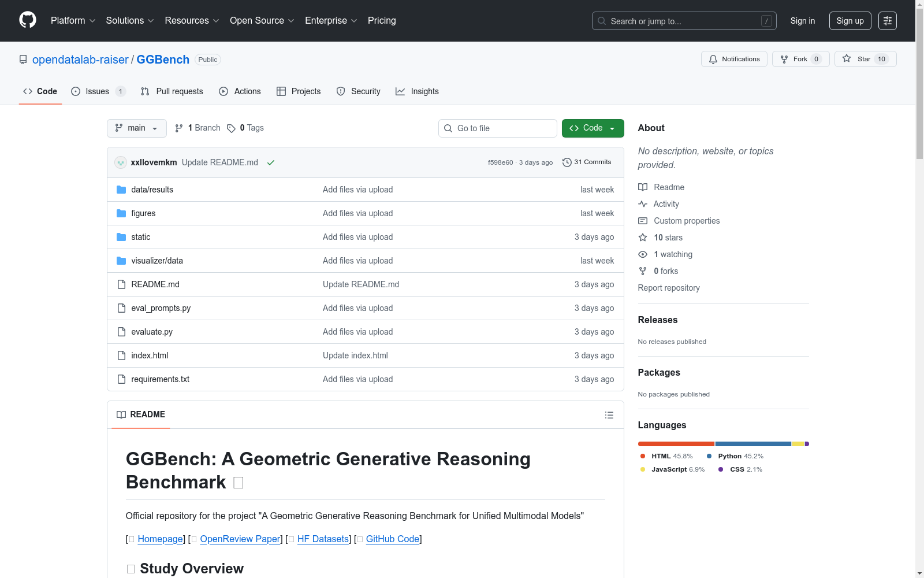Expand the Platform menu
This screenshot has width=924, height=578.
[73, 21]
